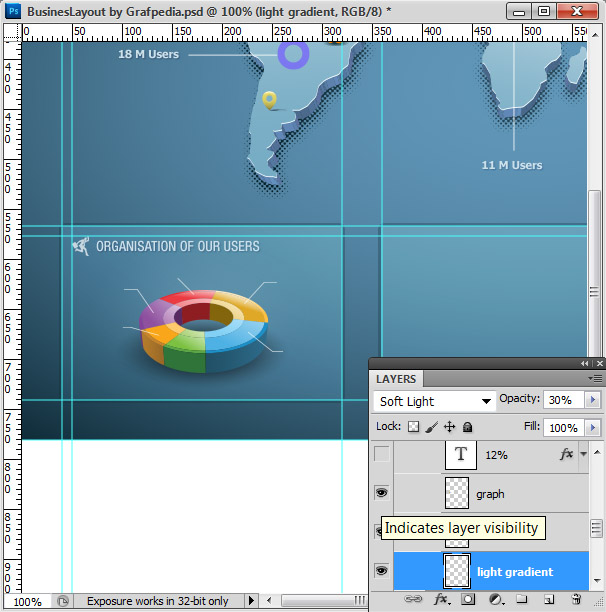Image resolution: width=606 pixels, height=612 pixels.
Task: Click the Opacity 30% field
Action: tap(563, 400)
